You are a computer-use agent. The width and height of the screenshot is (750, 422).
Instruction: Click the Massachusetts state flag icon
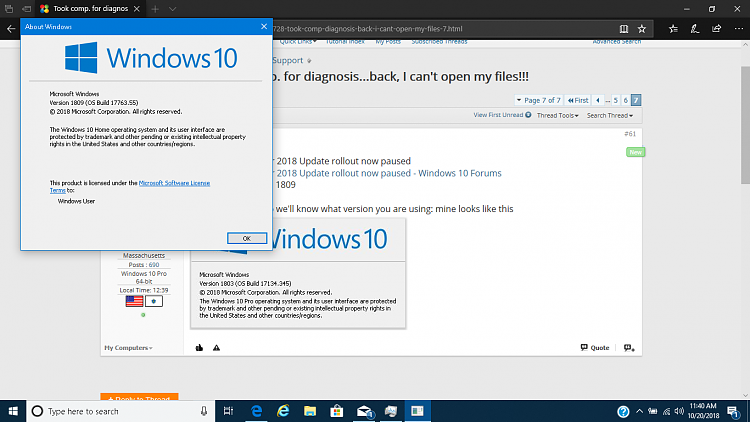pyautogui.click(x=154, y=301)
